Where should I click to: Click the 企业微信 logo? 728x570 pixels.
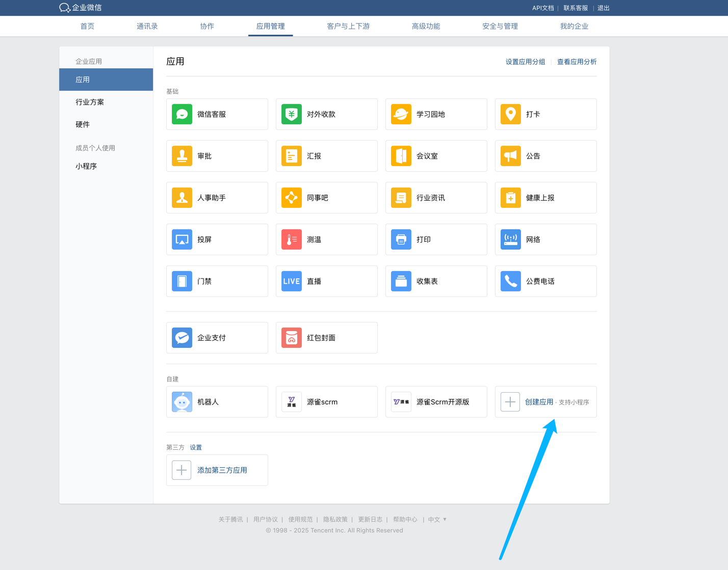pos(81,8)
